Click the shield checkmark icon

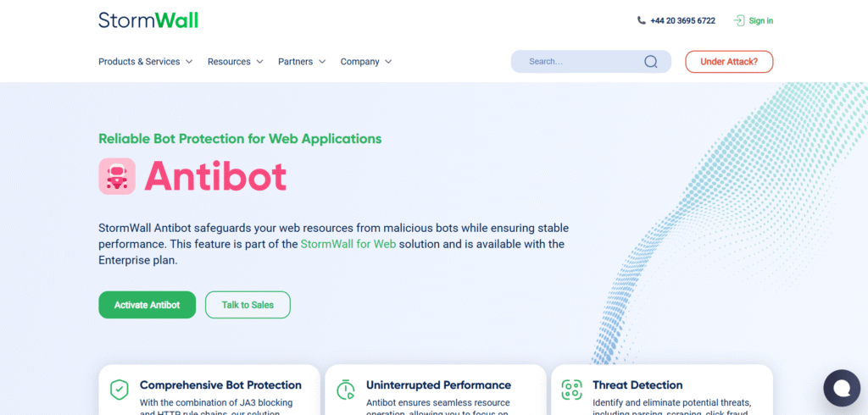pyautogui.click(x=120, y=390)
